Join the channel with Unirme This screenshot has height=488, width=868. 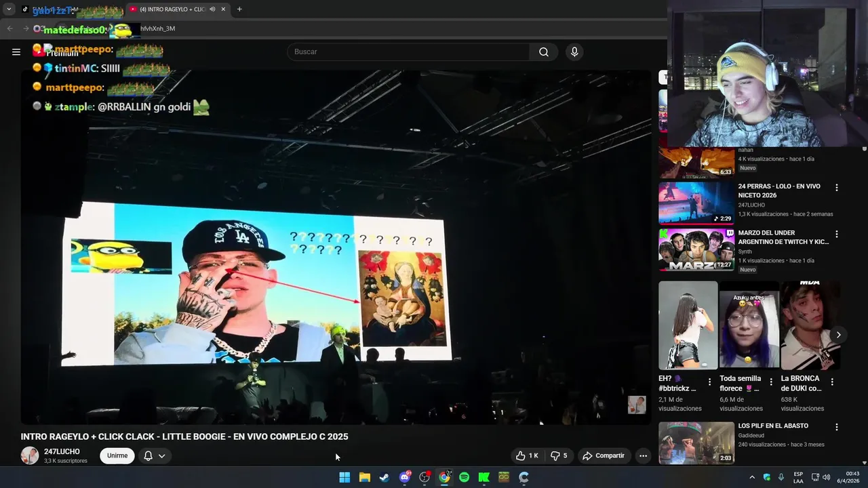(x=117, y=455)
